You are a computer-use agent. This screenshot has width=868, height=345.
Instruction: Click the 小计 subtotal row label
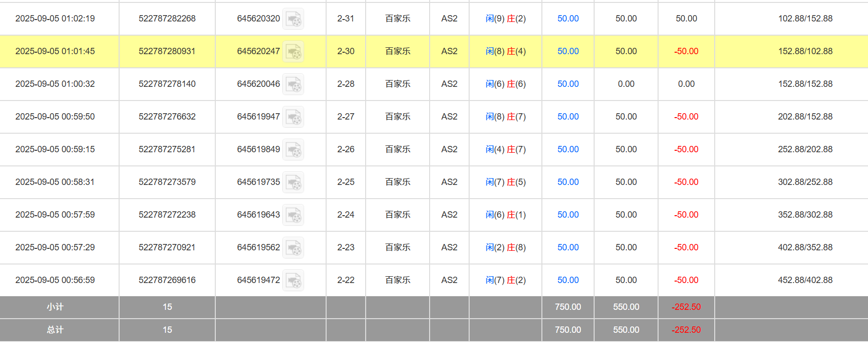click(x=55, y=307)
